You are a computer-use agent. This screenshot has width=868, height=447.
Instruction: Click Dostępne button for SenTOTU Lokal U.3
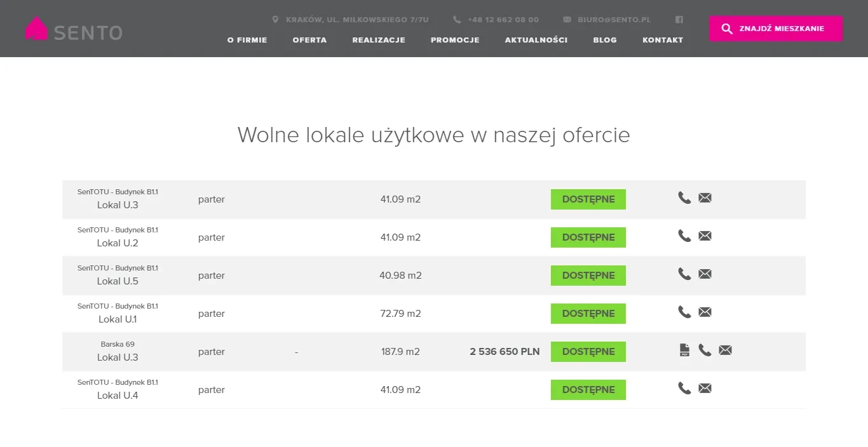click(x=588, y=199)
